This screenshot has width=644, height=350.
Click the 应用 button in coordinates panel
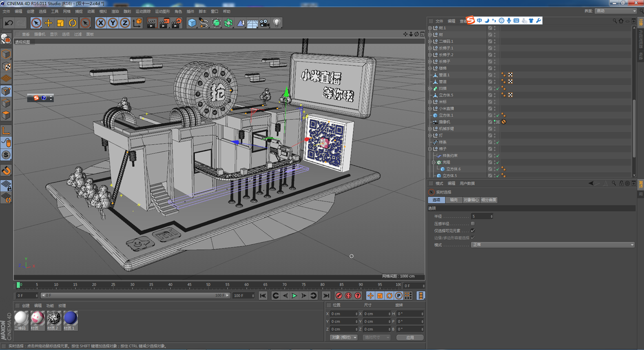(x=409, y=337)
